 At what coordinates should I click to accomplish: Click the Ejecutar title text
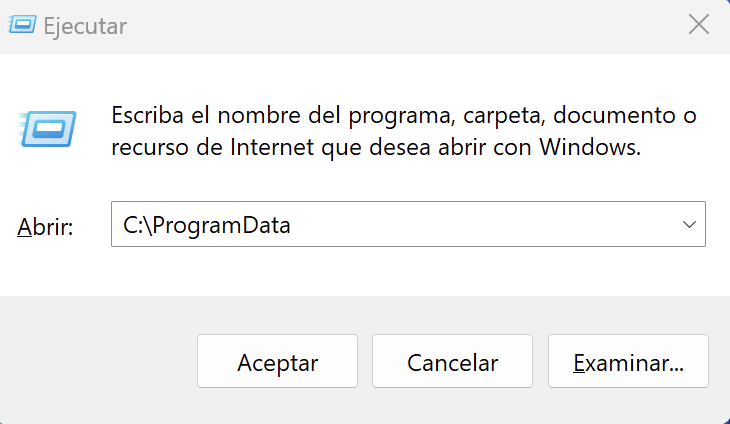85,26
